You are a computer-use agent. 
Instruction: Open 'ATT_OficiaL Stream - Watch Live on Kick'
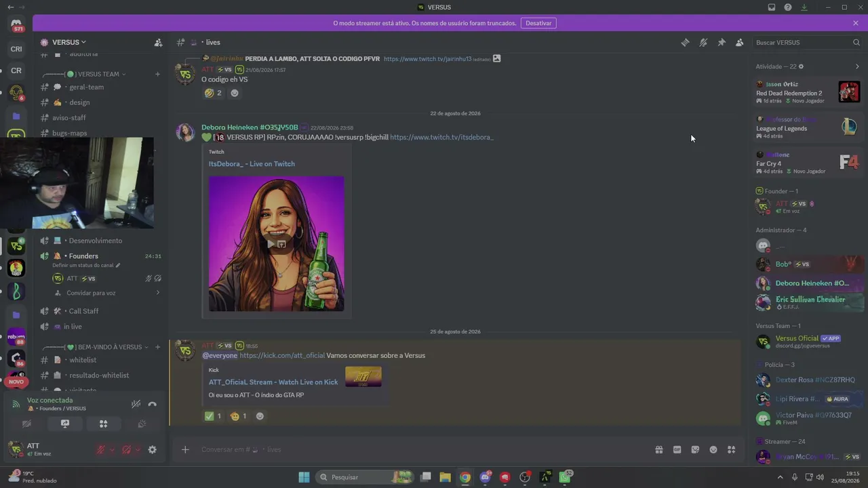point(273,382)
